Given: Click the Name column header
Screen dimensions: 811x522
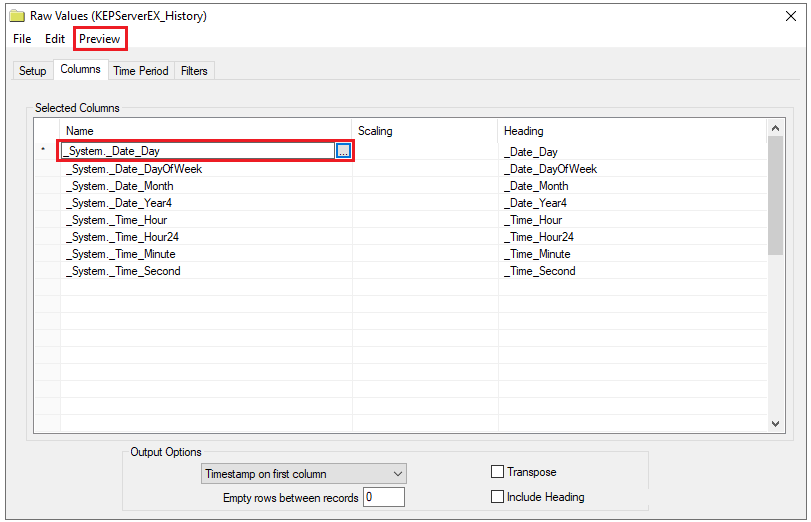Looking at the screenshot, I should [206, 131].
